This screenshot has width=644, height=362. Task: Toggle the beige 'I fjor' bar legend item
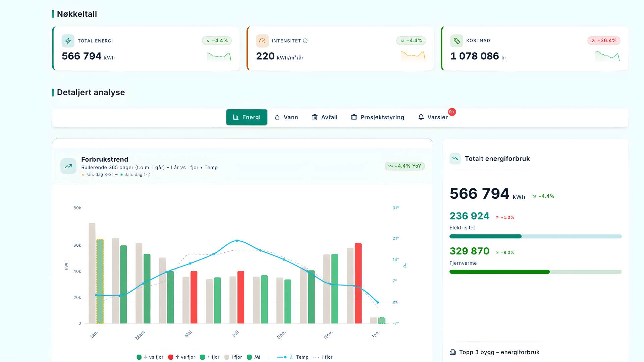point(233,357)
